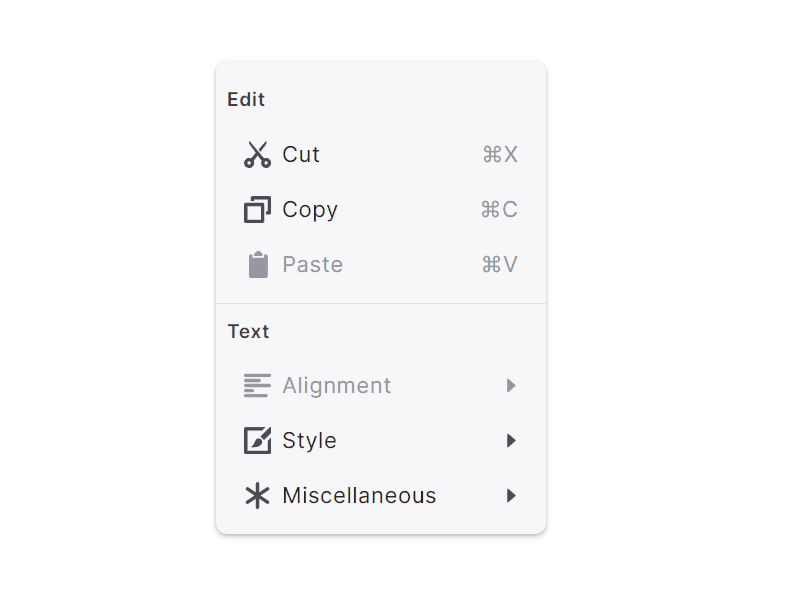Select the Copy menu label
The image size is (800, 600).
pyautogui.click(x=310, y=210)
